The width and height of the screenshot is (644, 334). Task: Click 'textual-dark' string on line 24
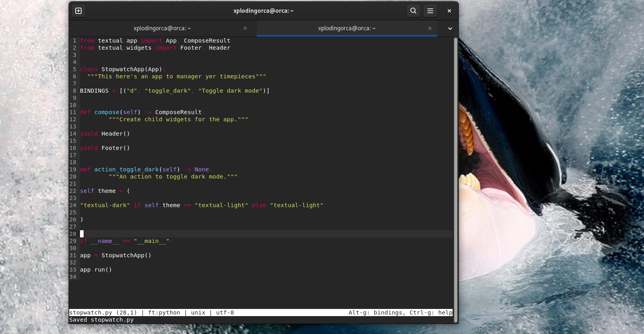tap(105, 205)
